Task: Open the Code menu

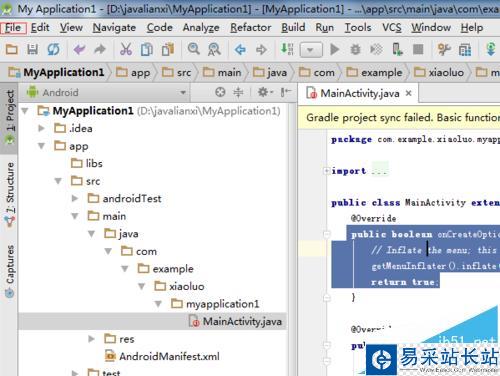Action: point(160,28)
